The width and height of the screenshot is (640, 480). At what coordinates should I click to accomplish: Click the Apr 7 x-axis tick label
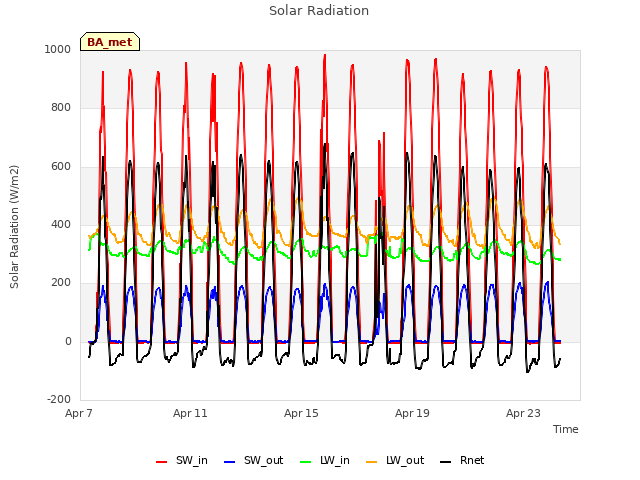tap(79, 413)
